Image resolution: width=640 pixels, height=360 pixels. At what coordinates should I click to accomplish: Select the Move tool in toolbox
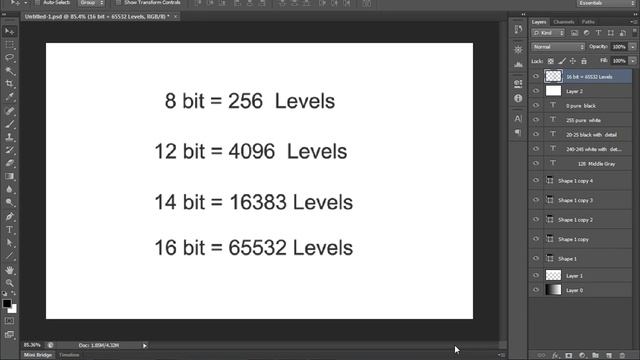pyautogui.click(x=9, y=31)
